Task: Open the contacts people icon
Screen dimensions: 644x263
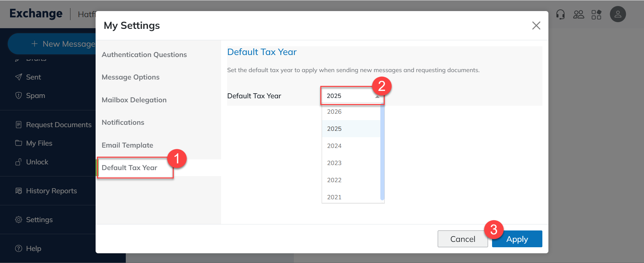Action: [579, 14]
